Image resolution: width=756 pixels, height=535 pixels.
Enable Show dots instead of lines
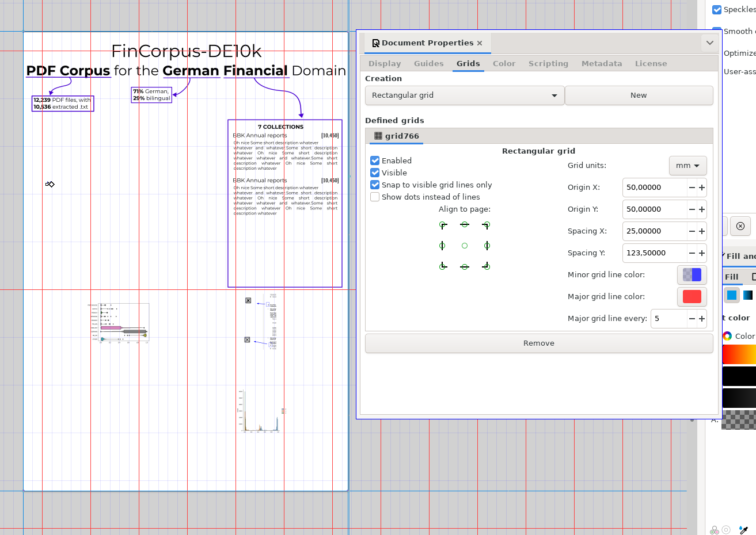(375, 197)
